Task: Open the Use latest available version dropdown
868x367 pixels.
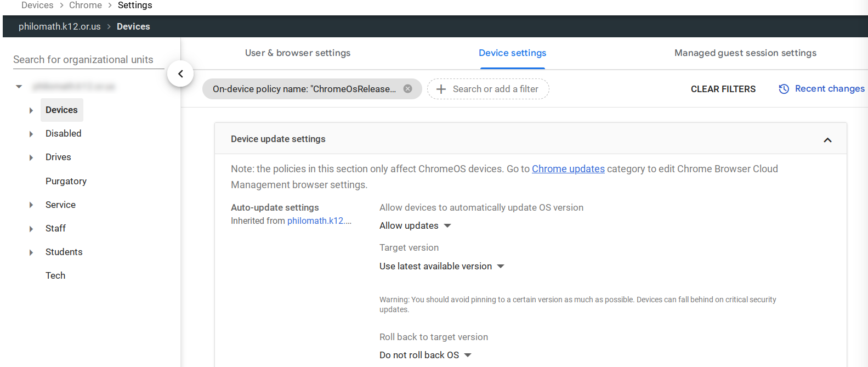Action: pyautogui.click(x=441, y=267)
